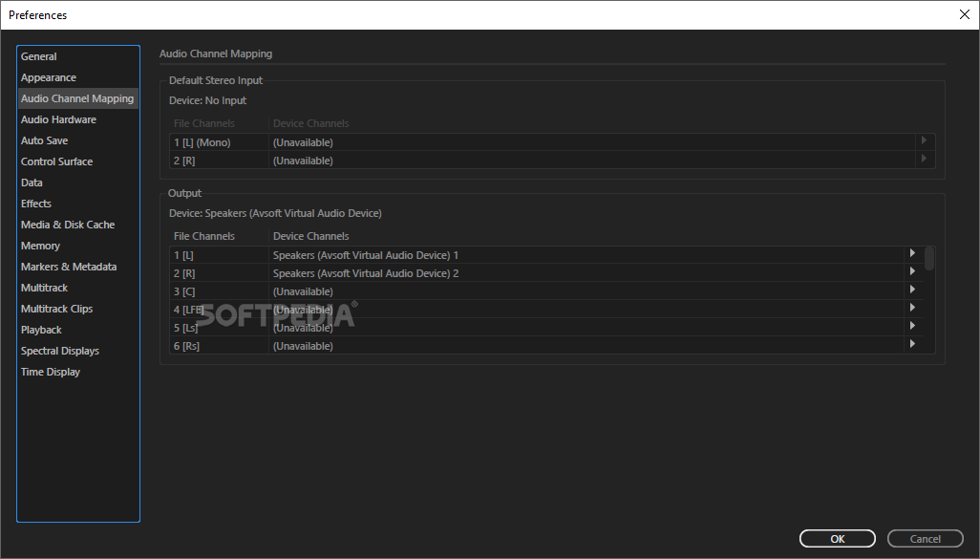Click input file channel '1 [L] (Mono)'
The image size is (980, 559).
(220, 142)
